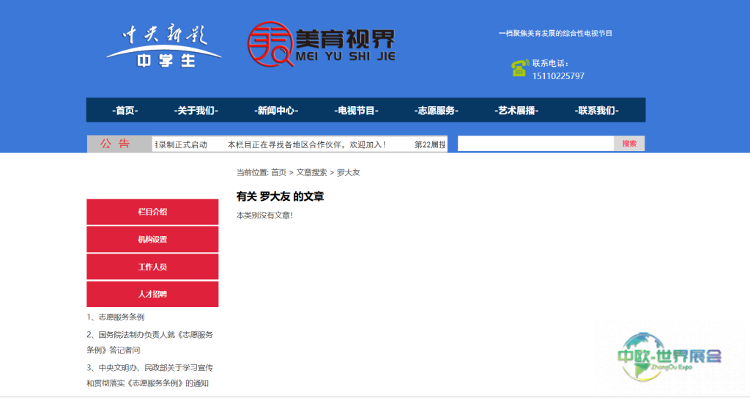Screen dimensions: 750x398
Task: Go to the 首页 nav item
Action: (x=125, y=111)
